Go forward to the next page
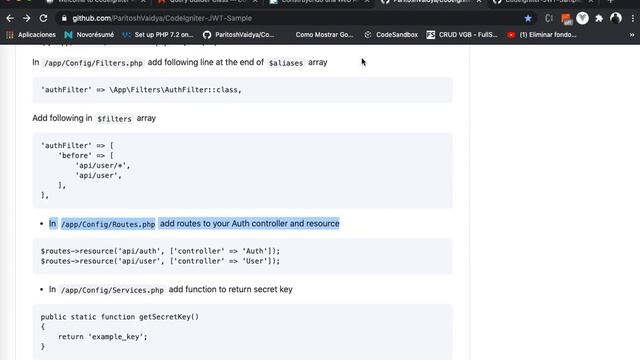 coord(27,18)
